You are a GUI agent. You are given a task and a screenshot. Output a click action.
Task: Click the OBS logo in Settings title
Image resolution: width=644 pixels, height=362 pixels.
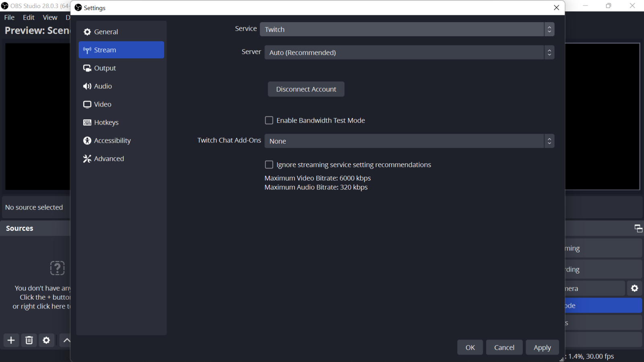[78, 8]
